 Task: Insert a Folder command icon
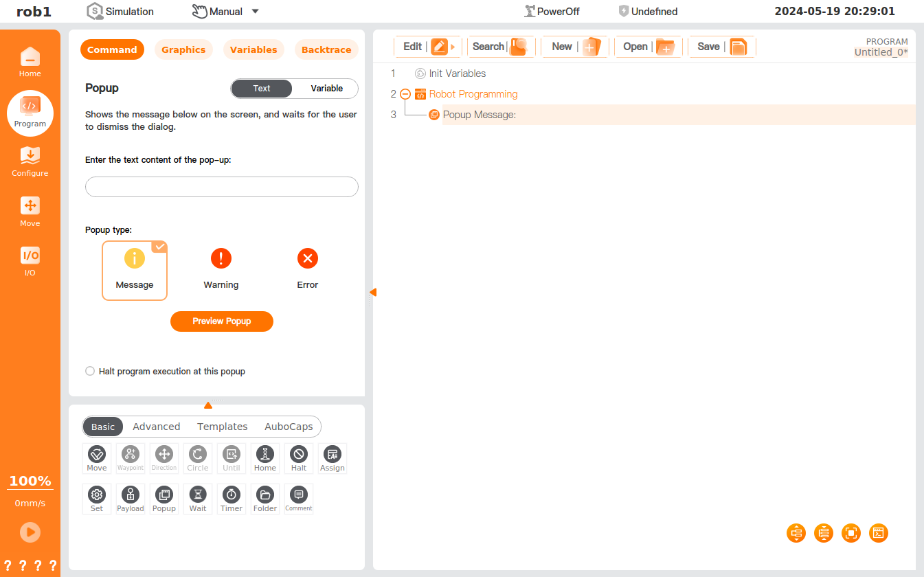265,499
